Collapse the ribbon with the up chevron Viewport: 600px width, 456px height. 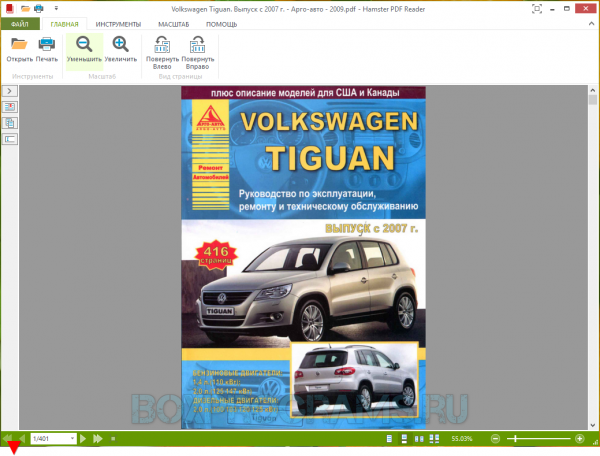coord(591,24)
